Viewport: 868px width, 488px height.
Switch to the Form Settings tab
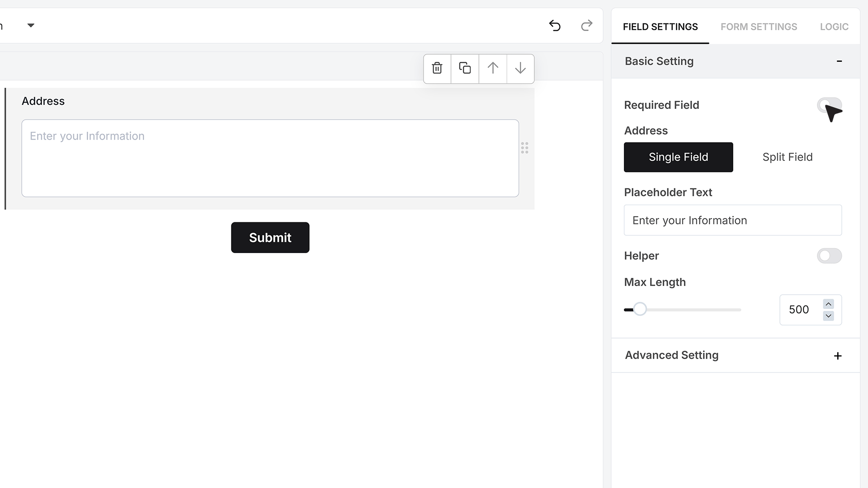point(759,27)
